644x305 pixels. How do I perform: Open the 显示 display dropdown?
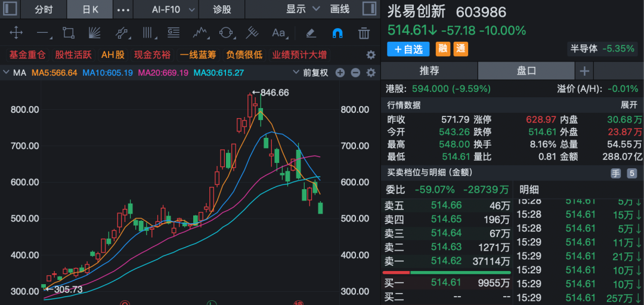tap(303, 9)
